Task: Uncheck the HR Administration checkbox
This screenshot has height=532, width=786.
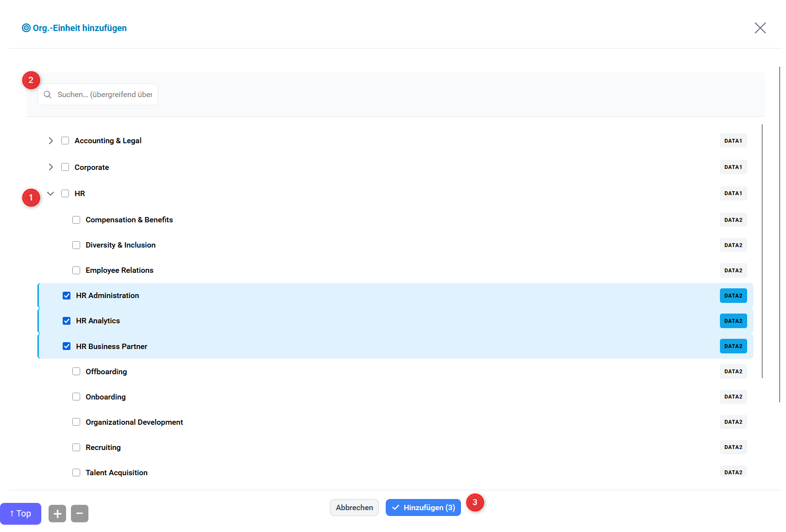Action: pyautogui.click(x=66, y=295)
